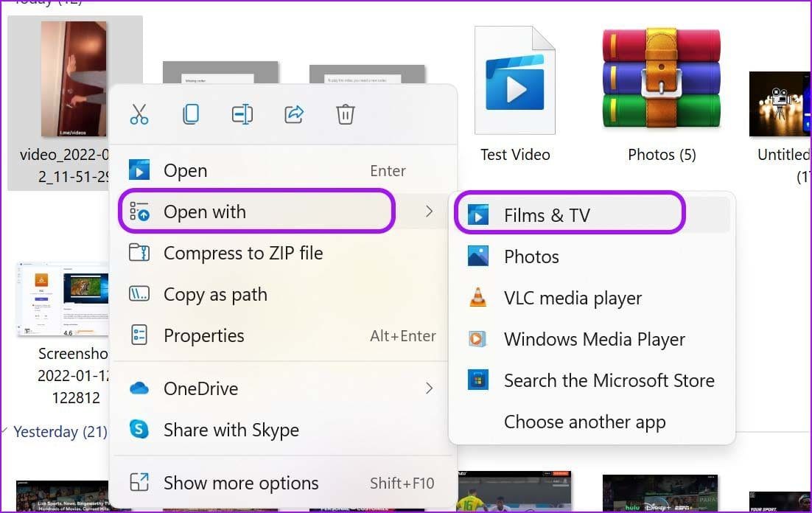The image size is (812, 513).
Task: Select Show more options
Action: (283, 483)
